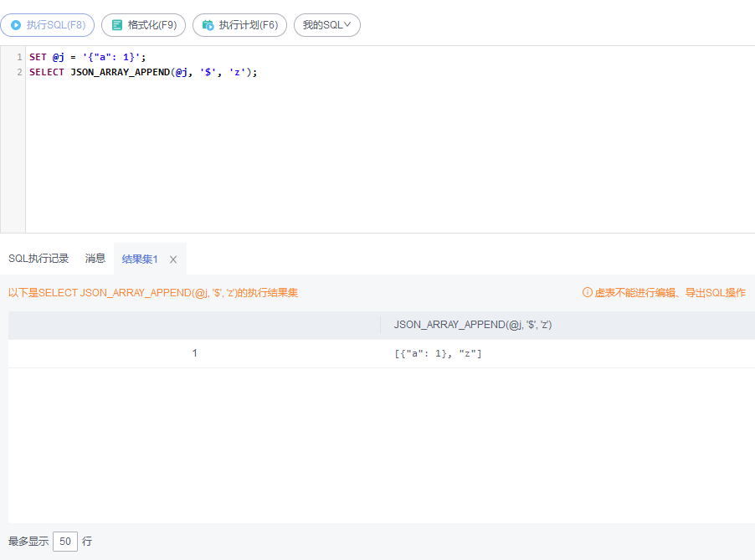Screen dimensions: 755x560
Task: Format the SQL using 格式化(F9) button
Action: [x=143, y=24]
